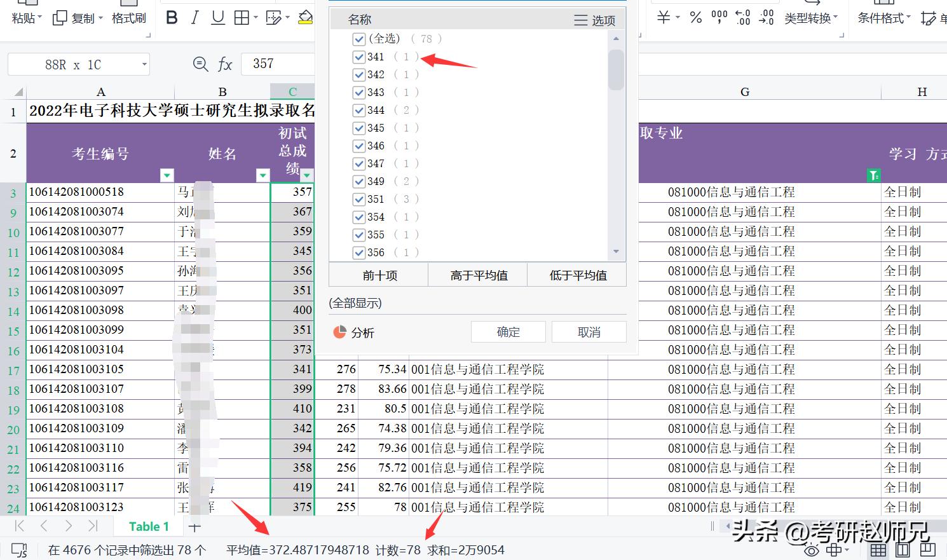
Task: Enable eye protection mode in status bar
Action: point(811,550)
